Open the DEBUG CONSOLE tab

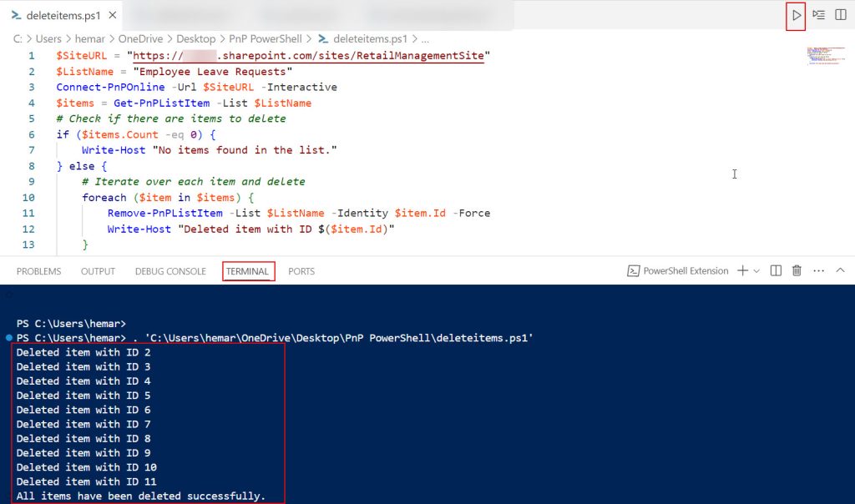coord(170,271)
